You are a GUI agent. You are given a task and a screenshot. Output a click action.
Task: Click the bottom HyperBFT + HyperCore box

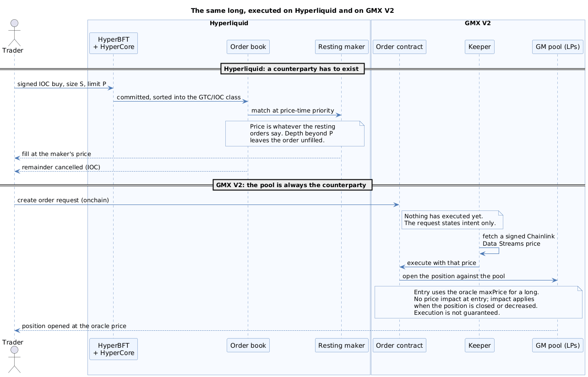(113, 349)
